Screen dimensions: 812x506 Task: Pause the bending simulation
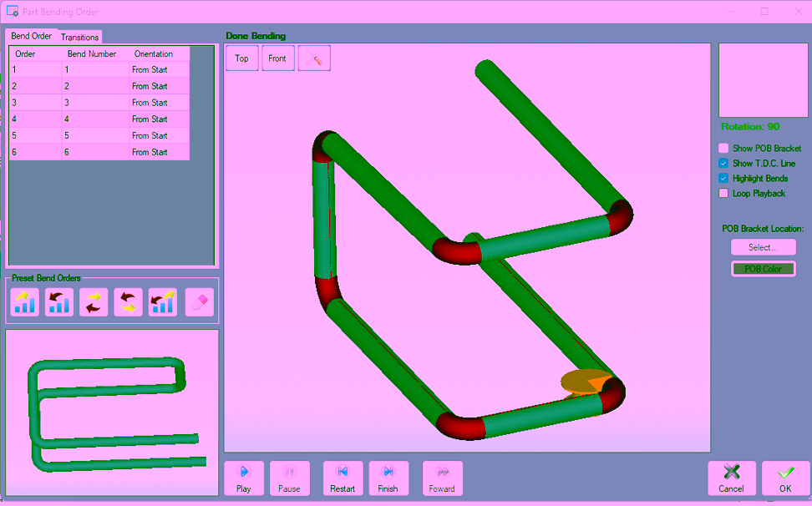click(x=290, y=478)
